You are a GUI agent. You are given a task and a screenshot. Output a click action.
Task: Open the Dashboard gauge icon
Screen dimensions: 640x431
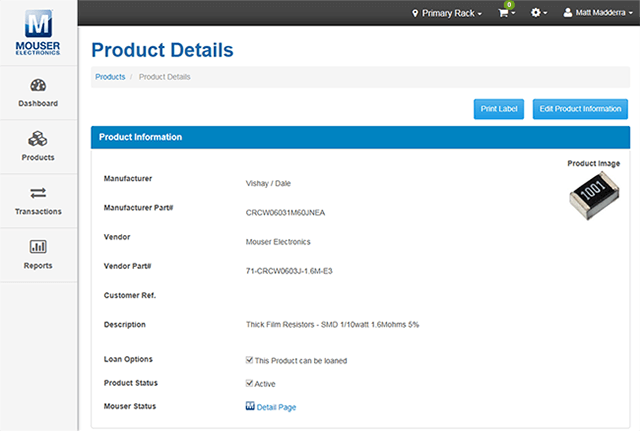(x=38, y=86)
